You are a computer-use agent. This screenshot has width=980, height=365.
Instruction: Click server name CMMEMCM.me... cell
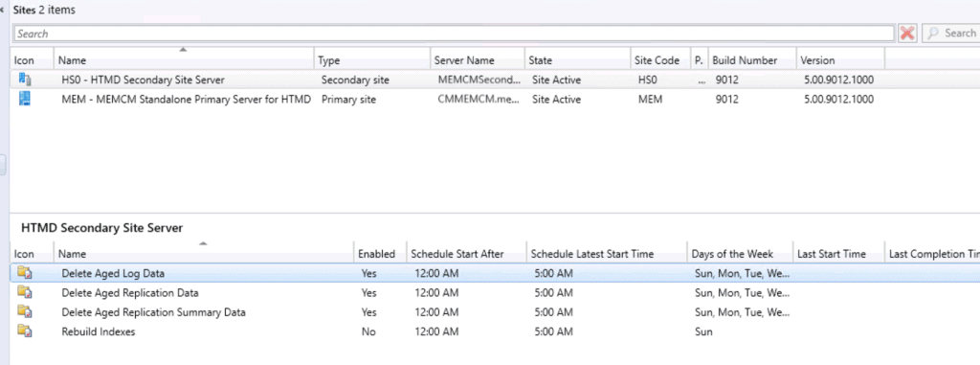coord(479,99)
